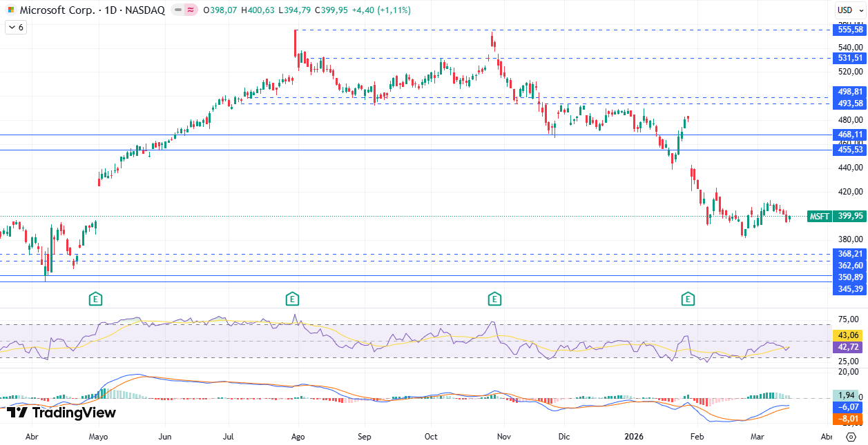This screenshot has width=868, height=445.
Task: Click the pink approximate-data indicator icon
Action: pyautogui.click(x=191, y=10)
